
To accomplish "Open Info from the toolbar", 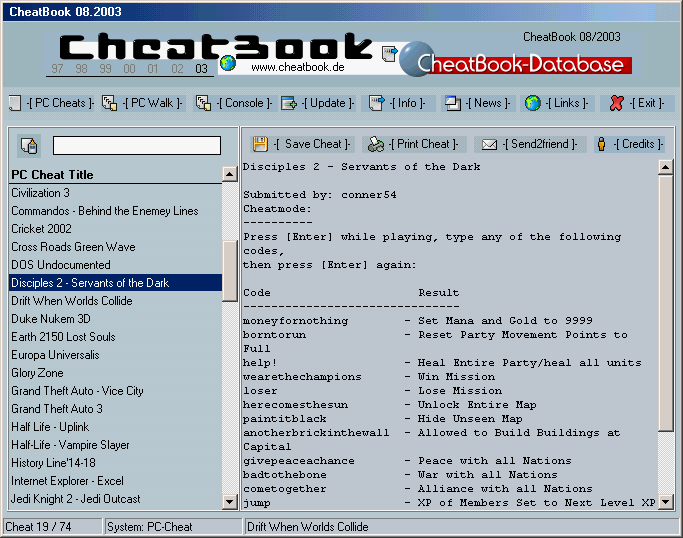I will [376, 103].
